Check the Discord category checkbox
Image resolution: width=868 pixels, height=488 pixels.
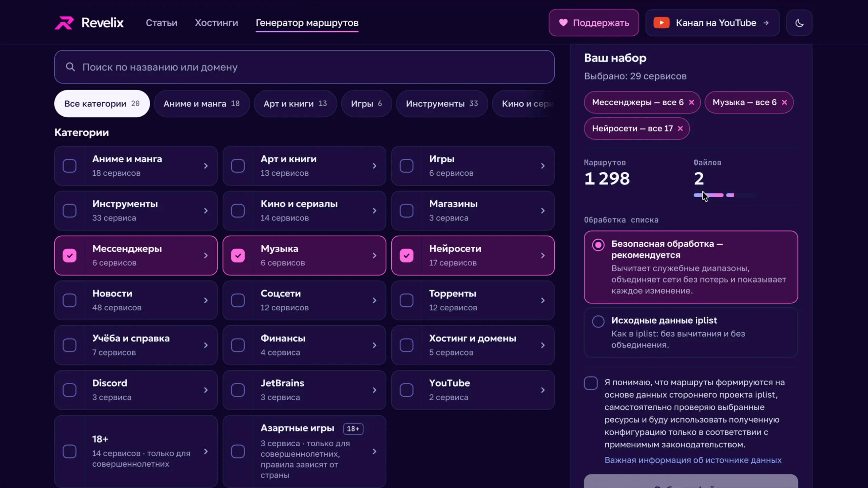coord(70,390)
